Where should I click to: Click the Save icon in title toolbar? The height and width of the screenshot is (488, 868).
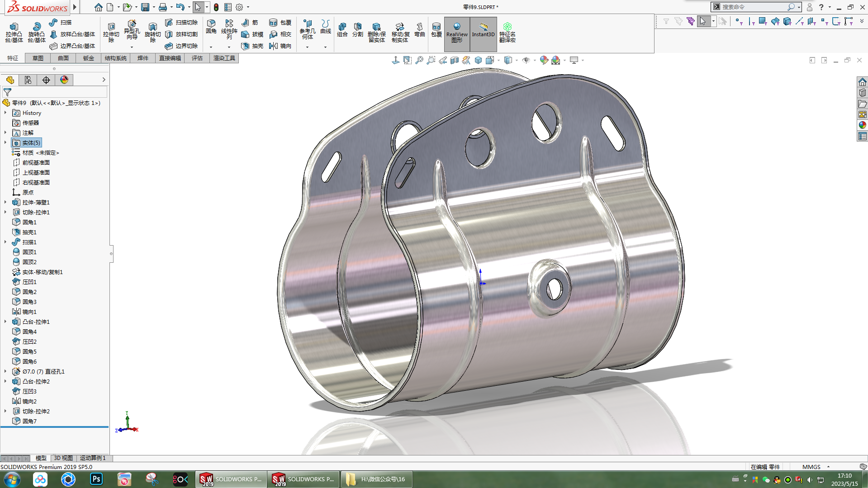pos(145,7)
